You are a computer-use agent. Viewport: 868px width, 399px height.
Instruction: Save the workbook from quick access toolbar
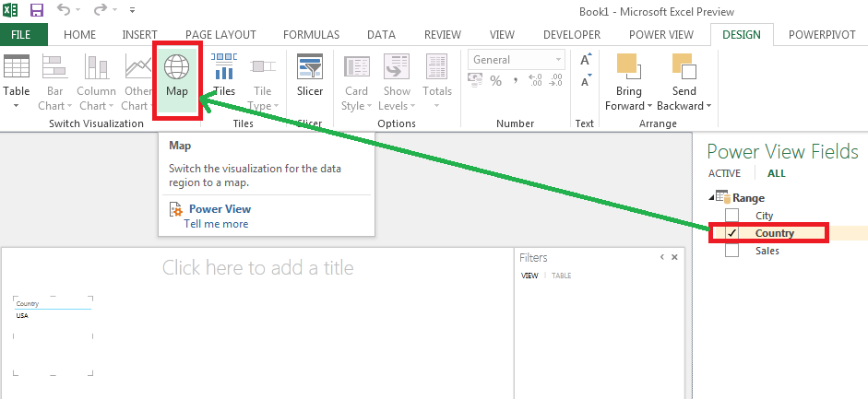tap(37, 10)
